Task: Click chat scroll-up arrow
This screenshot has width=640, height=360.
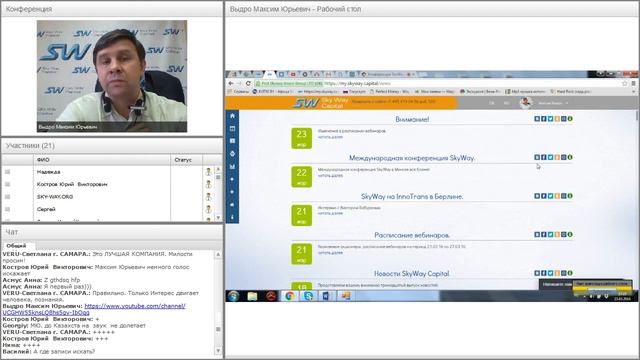Action: click(x=218, y=254)
